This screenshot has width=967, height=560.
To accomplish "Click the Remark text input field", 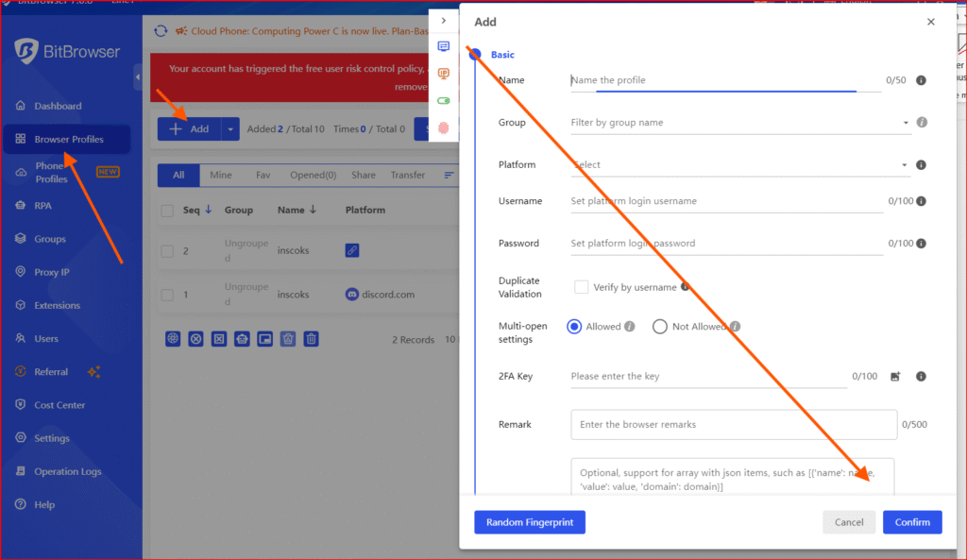I will click(x=733, y=425).
